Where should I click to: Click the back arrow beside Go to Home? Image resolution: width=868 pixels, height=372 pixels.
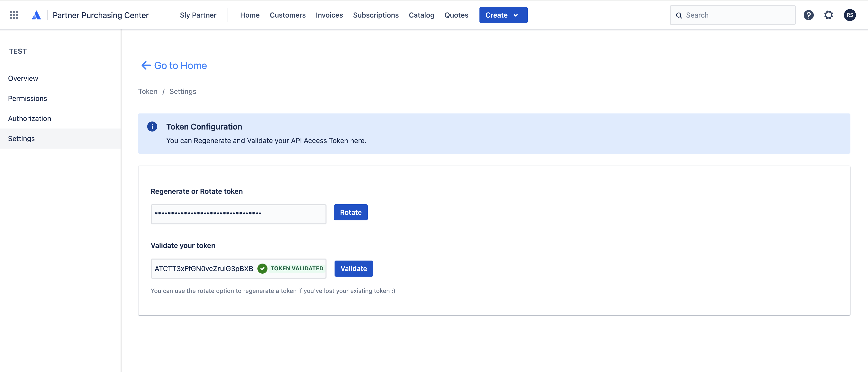coord(146,65)
